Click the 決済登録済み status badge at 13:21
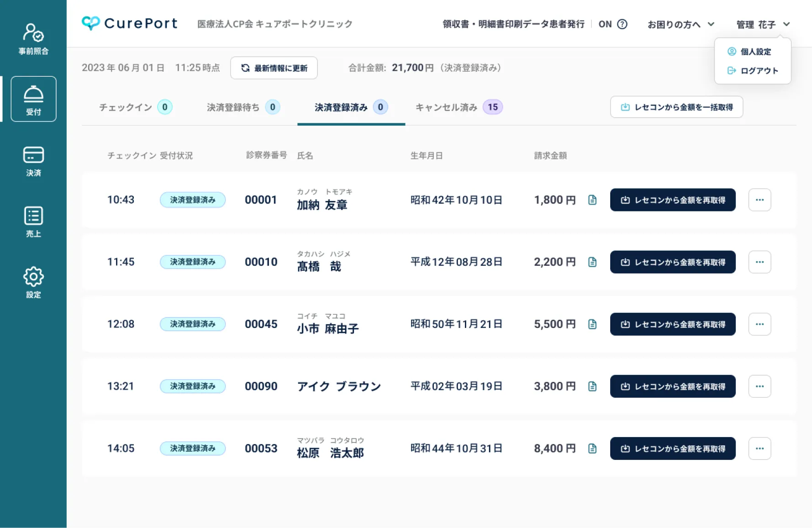Screen dimensions: 812x528 (193, 386)
